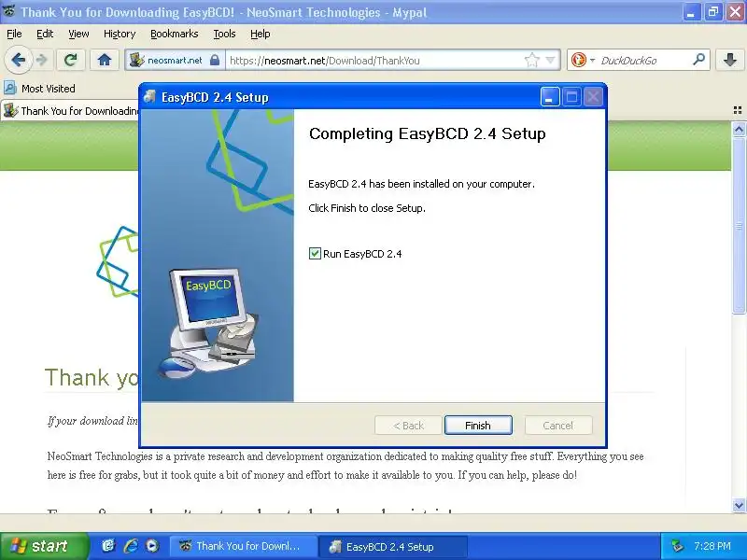Open the File menu
747x560 pixels.
14,34
